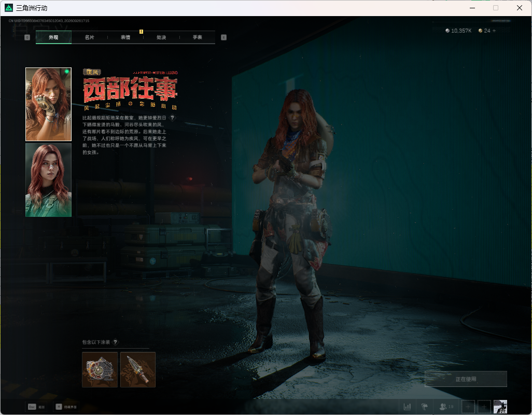
Task: Open the flag icon in bottom bar
Action: coord(425,407)
